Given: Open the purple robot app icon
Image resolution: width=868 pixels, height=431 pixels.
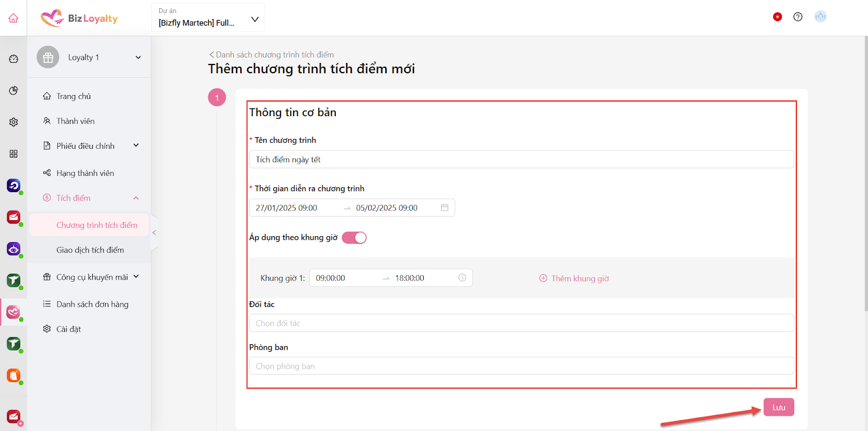Looking at the screenshot, I should click(x=14, y=249).
